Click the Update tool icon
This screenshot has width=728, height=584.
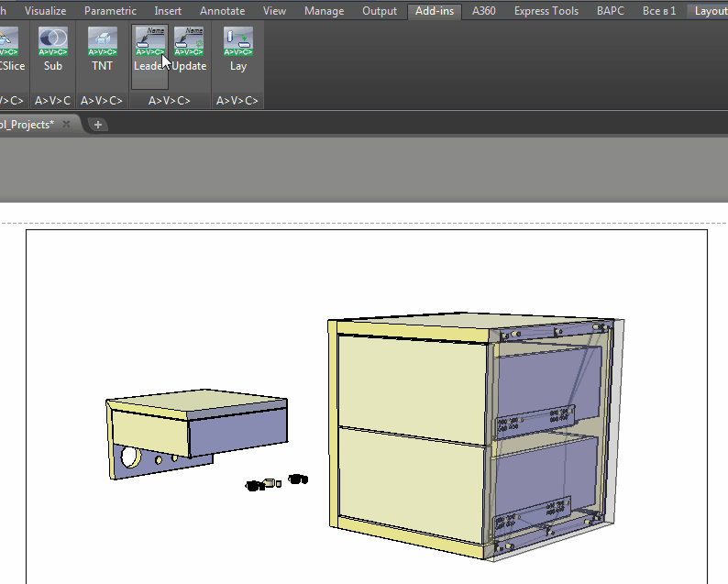[x=189, y=48]
